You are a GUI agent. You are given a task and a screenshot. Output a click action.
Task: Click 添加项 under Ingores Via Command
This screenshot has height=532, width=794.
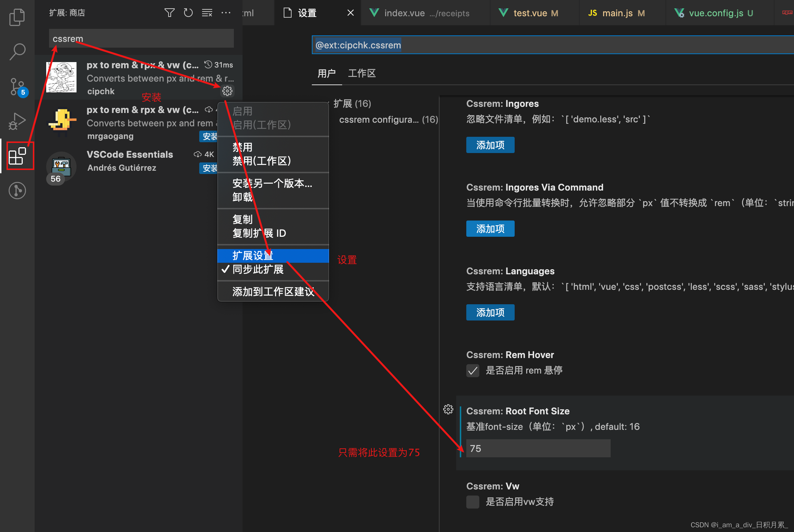tap(490, 229)
